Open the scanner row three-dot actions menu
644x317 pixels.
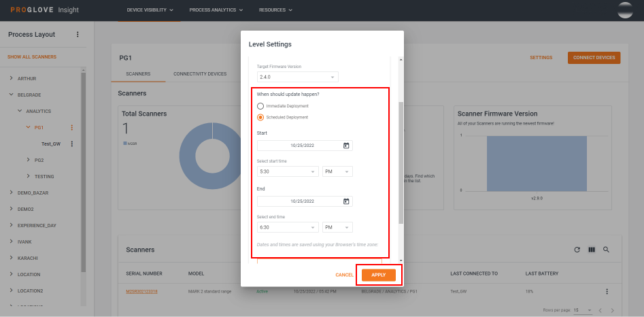pyautogui.click(x=607, y=291)
